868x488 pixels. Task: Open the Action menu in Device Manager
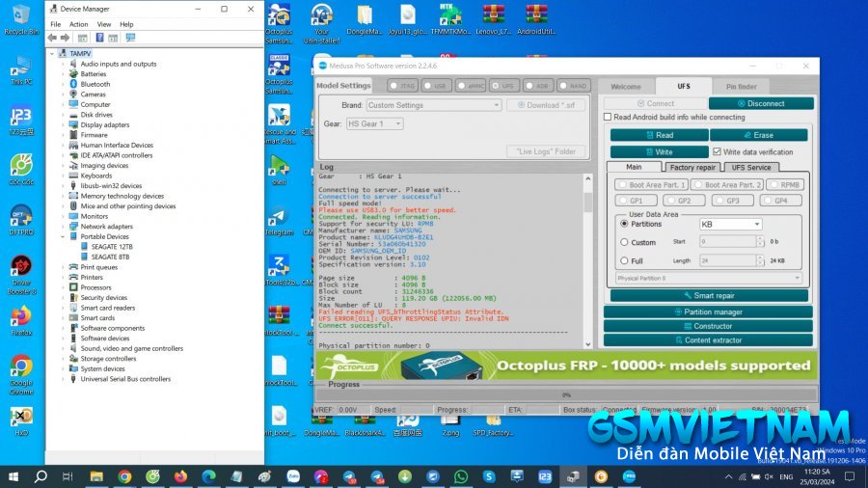click(x=79, y=24)
